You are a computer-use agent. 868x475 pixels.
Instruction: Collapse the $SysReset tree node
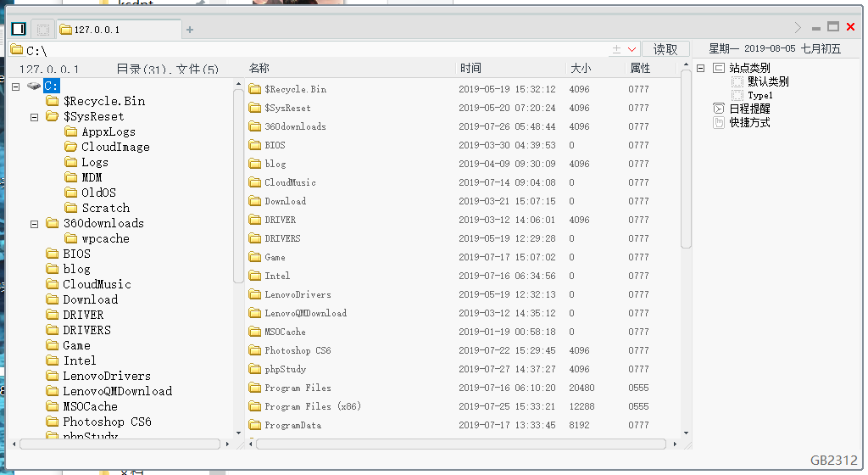point(34,117)
